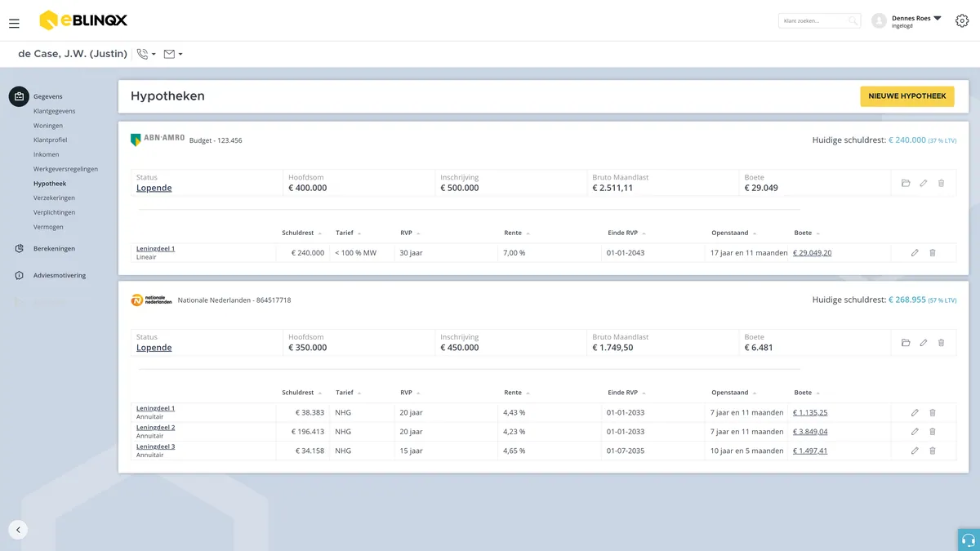Edit the Nationale Nederlanden mortgage with the pencil icon

[x=924, y=343]
